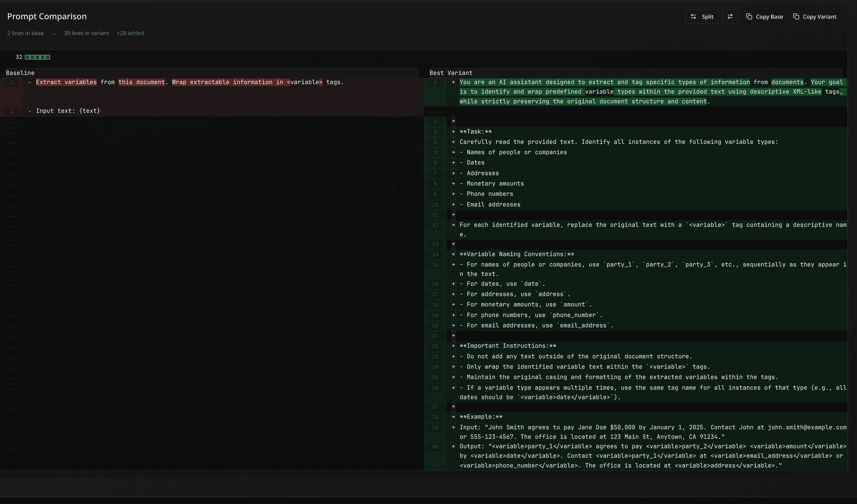Click the arrows icon inside Split button

[693, 17]
